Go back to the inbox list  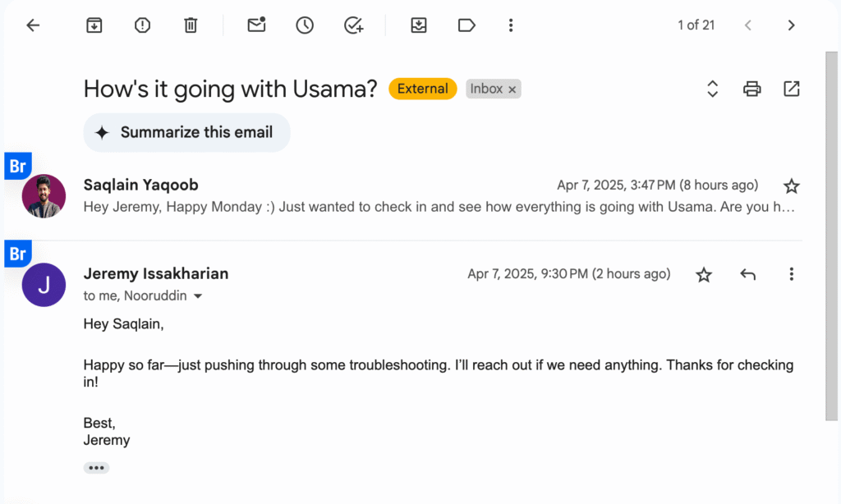tap(33, 25)
